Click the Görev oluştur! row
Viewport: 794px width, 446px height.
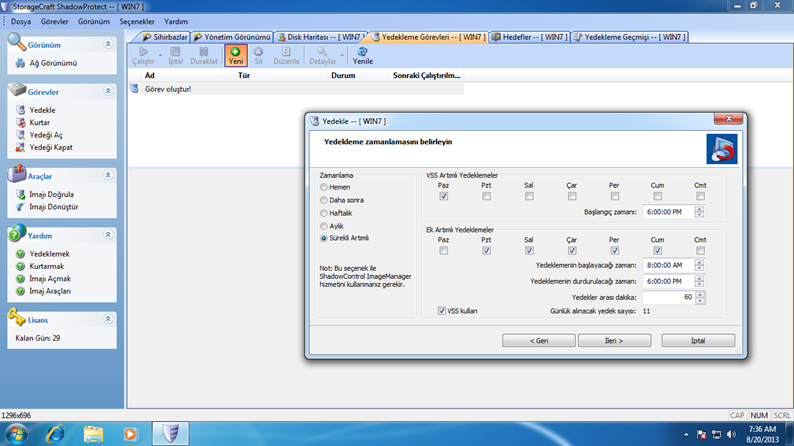tap(296, 89)
